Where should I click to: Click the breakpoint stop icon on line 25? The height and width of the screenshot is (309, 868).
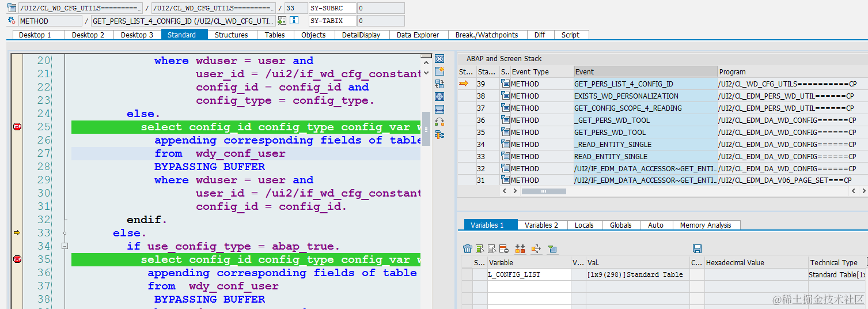tap(17, 127)
